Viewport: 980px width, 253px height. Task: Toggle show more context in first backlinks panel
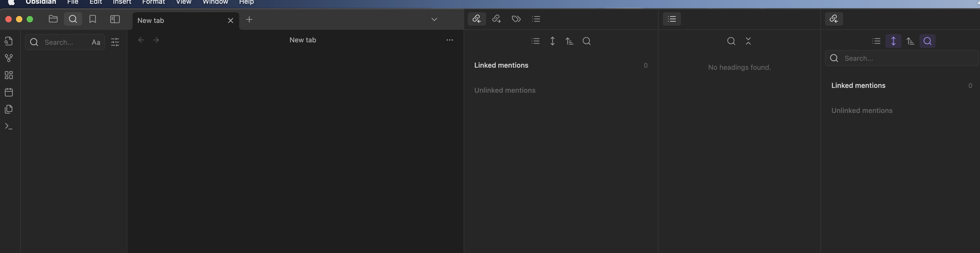[552, 41]
